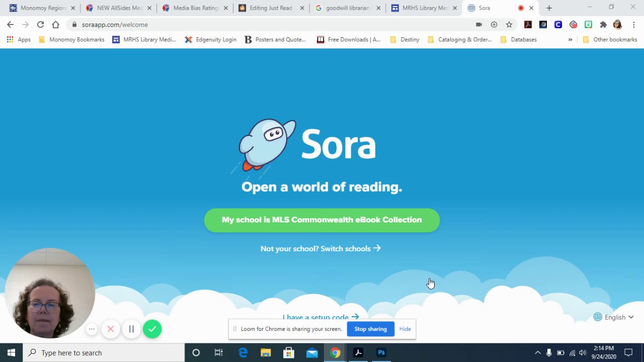This screenshot has width=644, height=362.
Task: Click the Windows search box
Action: (x=104, y=352)
